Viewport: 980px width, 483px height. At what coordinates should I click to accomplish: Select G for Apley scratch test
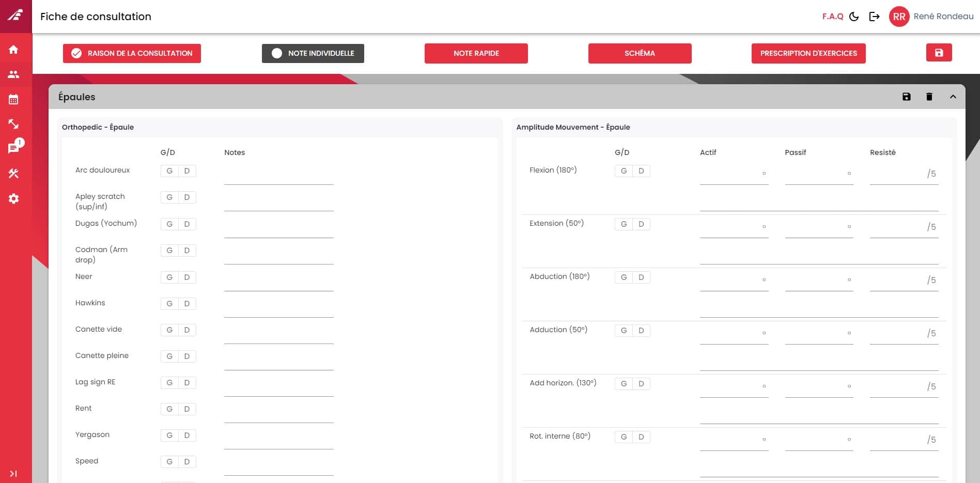(169, 197)
